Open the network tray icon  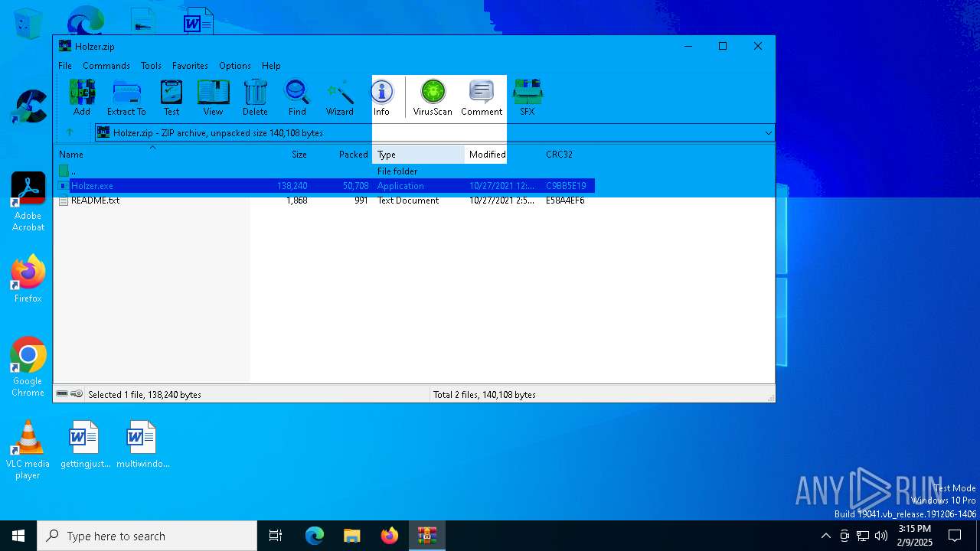[x=863, y=536]
